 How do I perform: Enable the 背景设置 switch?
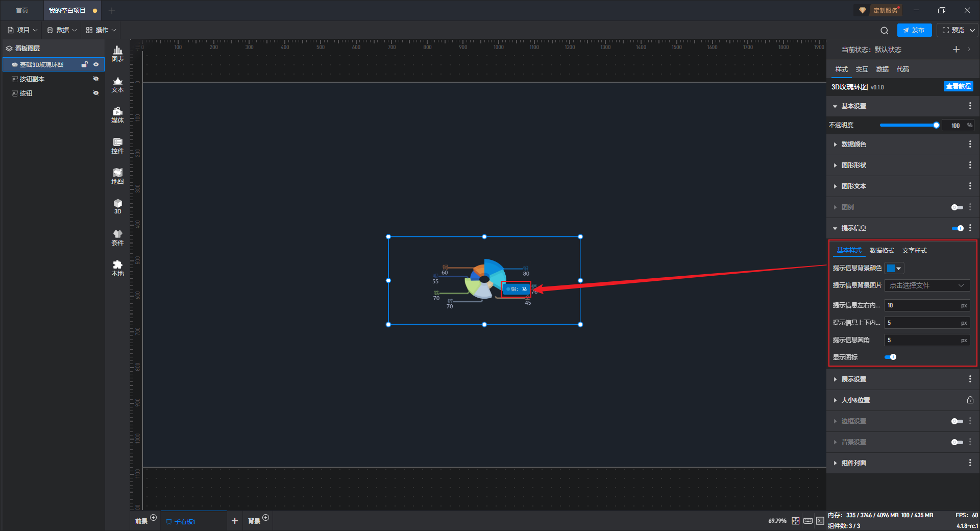click(957, 442)
